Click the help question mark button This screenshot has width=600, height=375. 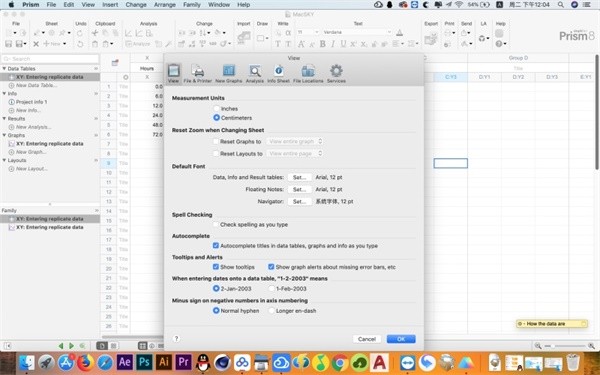tap(176, 339)
